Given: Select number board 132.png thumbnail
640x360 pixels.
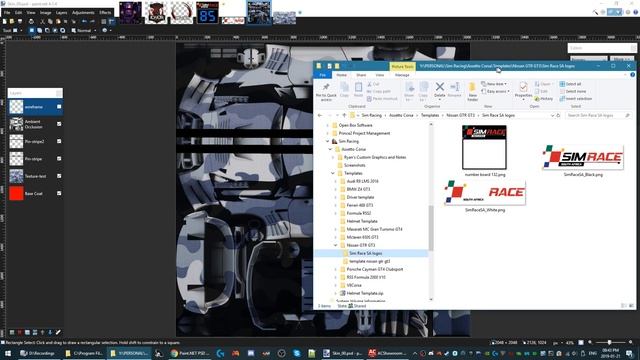Looking at the screenshot, I should point(484,147).
